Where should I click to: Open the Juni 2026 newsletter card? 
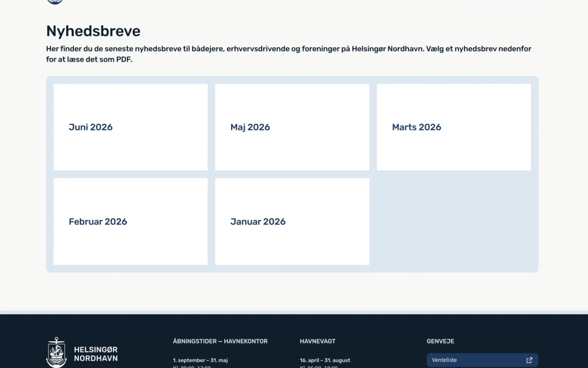pos(130,127)
